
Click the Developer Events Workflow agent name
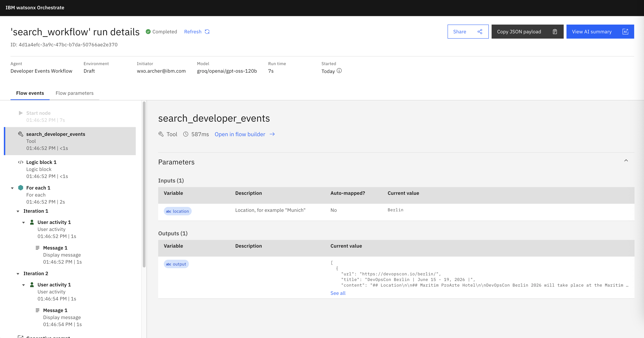click(41, 71)
